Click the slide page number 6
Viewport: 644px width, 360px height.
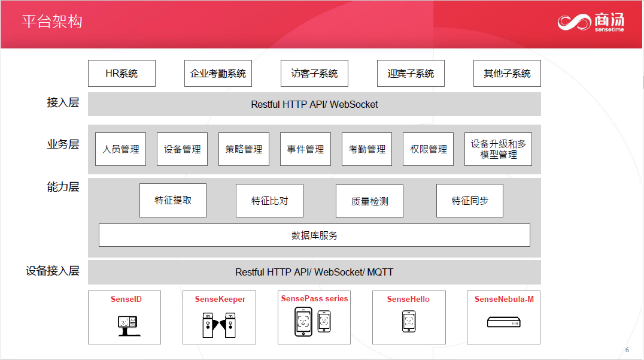tap(627, 350)
